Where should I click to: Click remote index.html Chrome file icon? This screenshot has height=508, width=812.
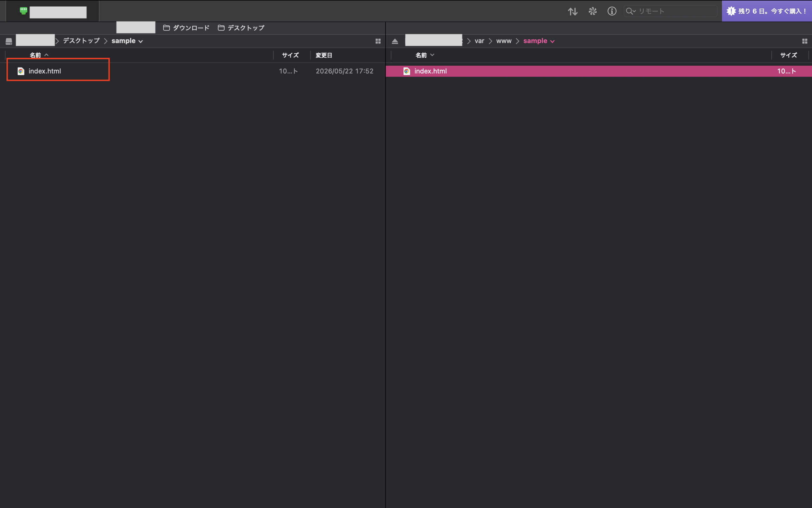pos(407,71)
